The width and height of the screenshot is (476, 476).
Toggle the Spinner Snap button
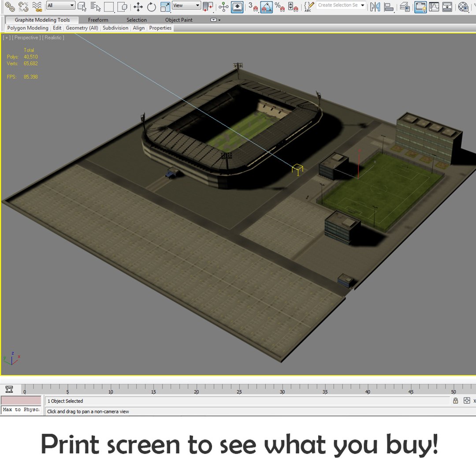point(293,6)
